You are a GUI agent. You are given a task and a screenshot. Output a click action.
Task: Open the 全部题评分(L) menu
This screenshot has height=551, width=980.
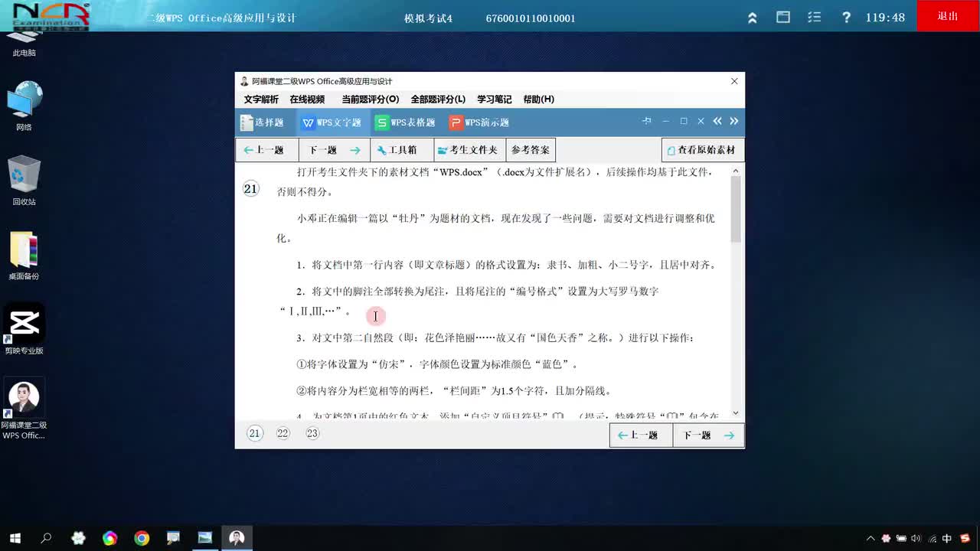[x=438, y=99]
